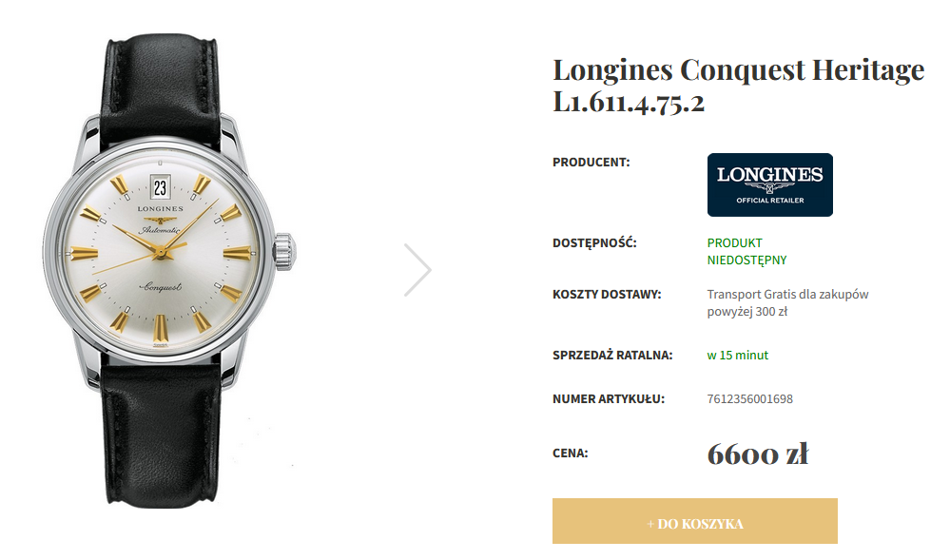
Task: Click the PRODUCENT label
Action: [591, 163]
